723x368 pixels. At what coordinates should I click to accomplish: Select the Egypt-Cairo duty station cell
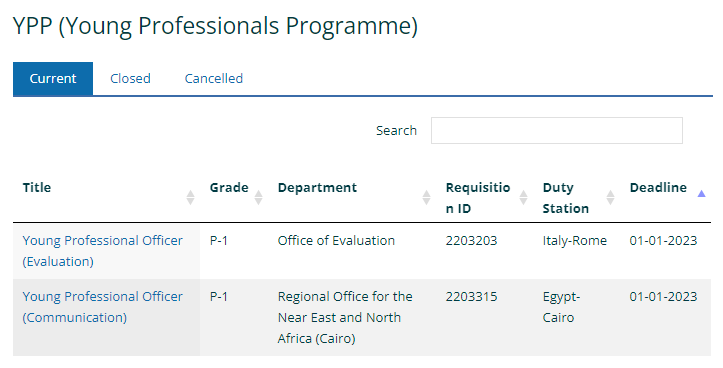click(x=562, y=307)
